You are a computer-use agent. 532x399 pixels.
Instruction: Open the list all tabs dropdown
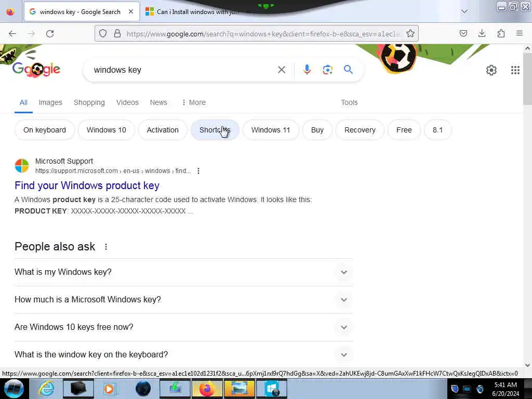pos(464,11)
